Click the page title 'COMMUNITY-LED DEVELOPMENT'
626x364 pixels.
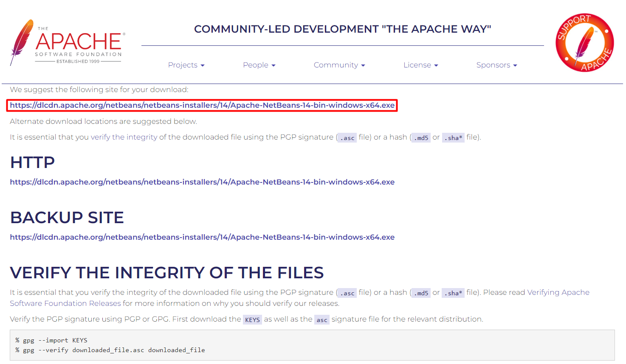[x=342, y=29]
